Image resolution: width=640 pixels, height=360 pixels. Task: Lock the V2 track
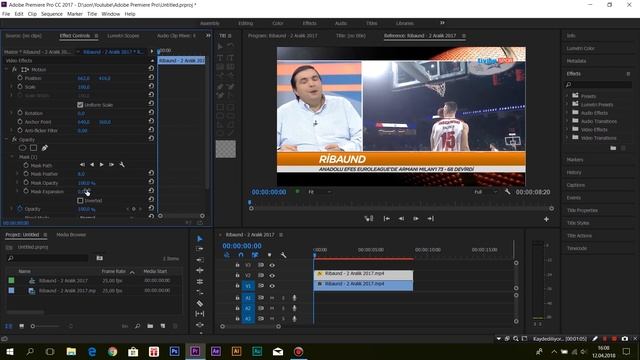click(237, 276)
